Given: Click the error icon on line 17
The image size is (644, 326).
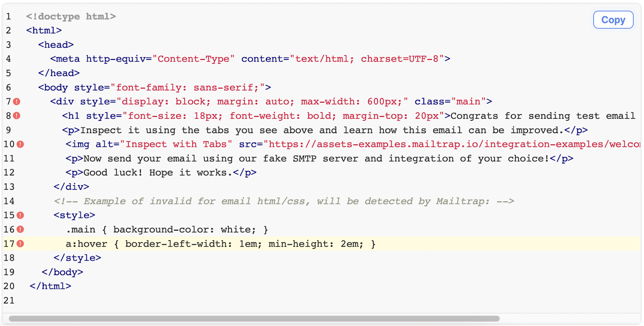Looking at the screenshot, I should 21,244.
